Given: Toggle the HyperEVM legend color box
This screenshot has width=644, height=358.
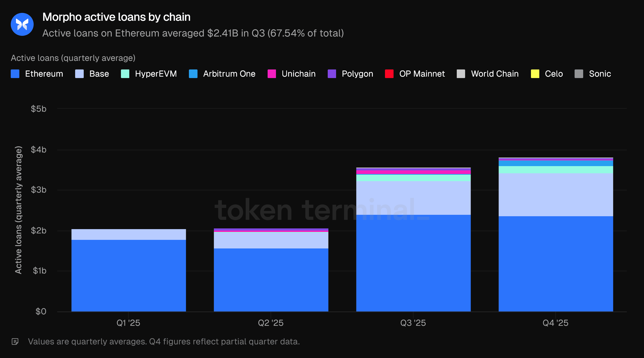Looking at the screenshot, I should 125,74.
